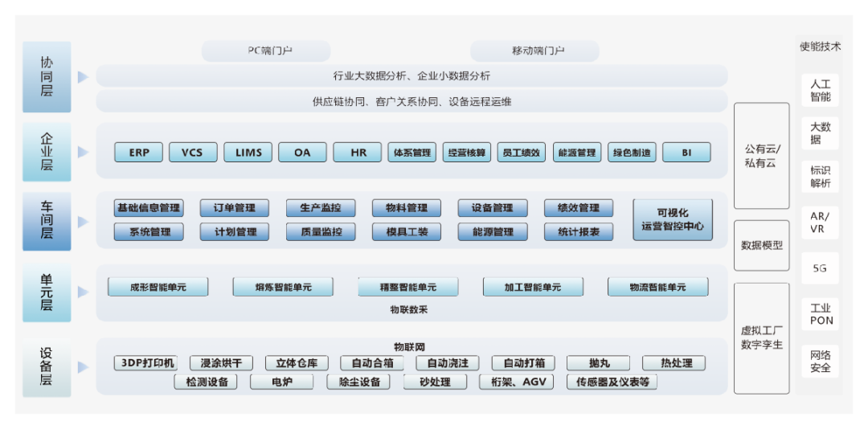Click the ERP module button
The width and height of the screenshot is (868, 429).
click(139, 153)
